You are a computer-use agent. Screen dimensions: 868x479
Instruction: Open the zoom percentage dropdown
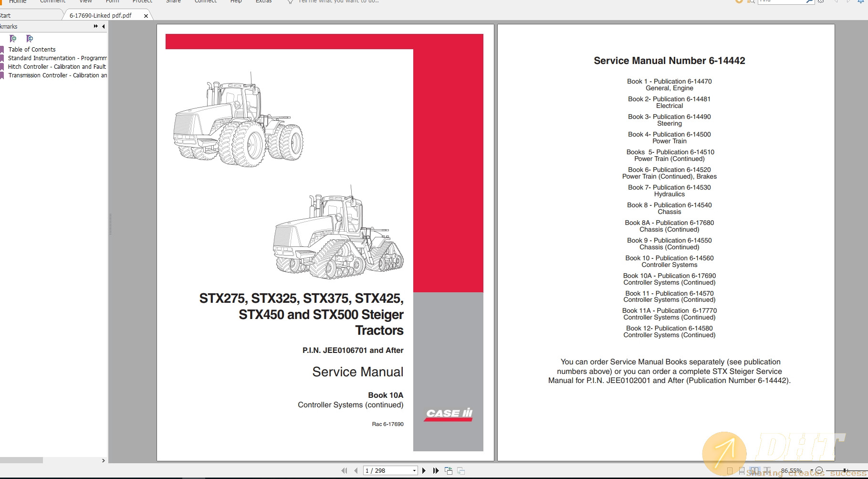[811, 470]
